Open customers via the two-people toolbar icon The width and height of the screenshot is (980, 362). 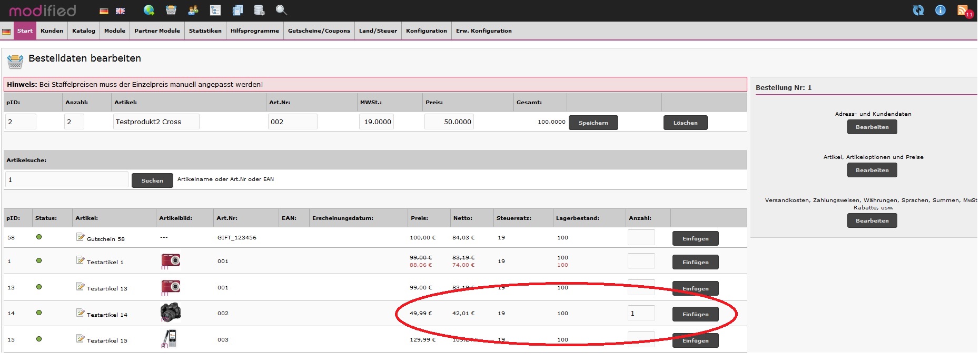(193, 10)
